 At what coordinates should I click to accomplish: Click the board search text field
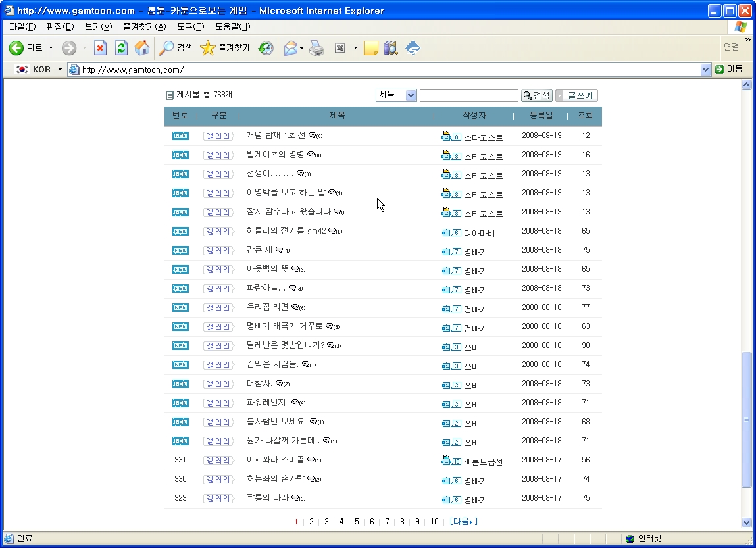pos(468,96)
